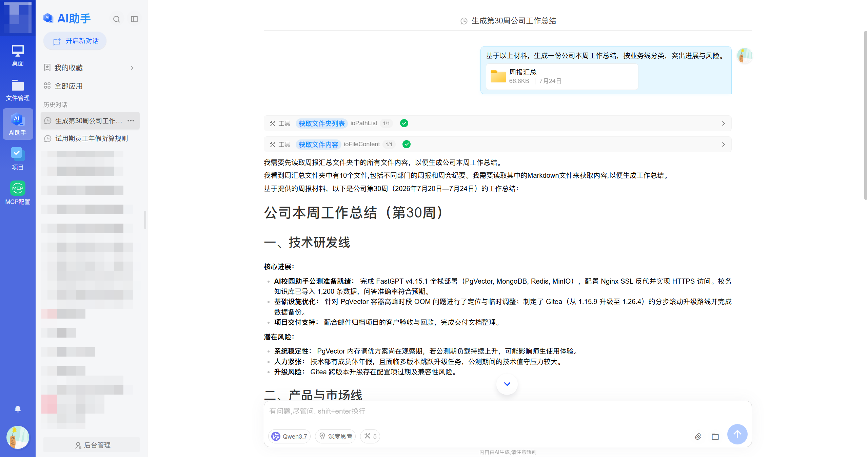
Task: Open the user avatar at bottom left
Action: coord(18,437)
